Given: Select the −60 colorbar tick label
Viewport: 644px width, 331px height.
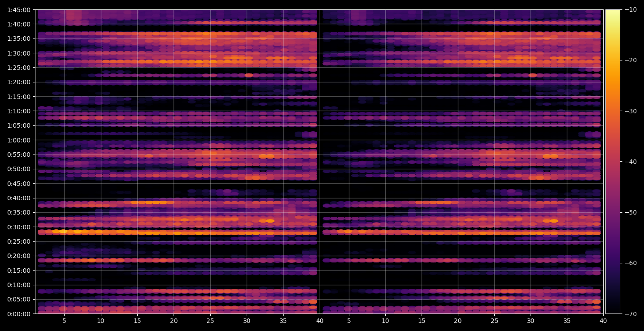Looking at the screenshot, I should point(631,263).
